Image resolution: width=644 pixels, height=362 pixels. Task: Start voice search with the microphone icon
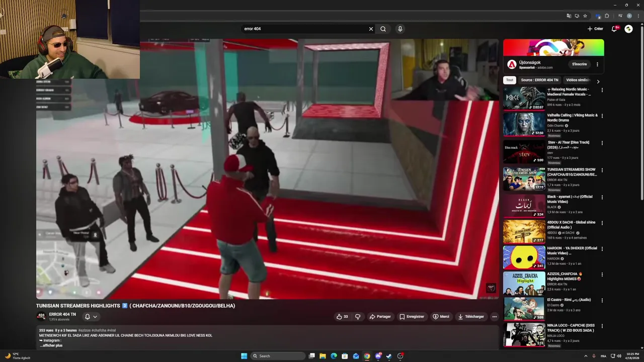(x=400, y=29)
